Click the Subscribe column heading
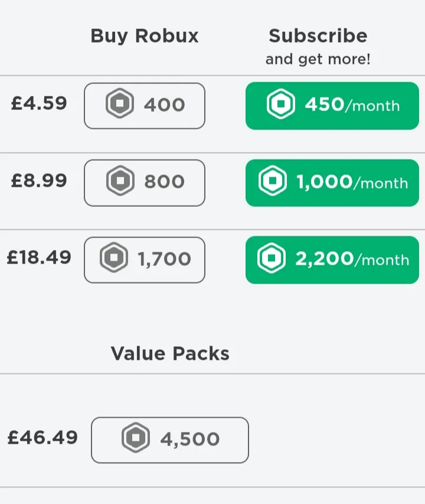 coord(318,35)
